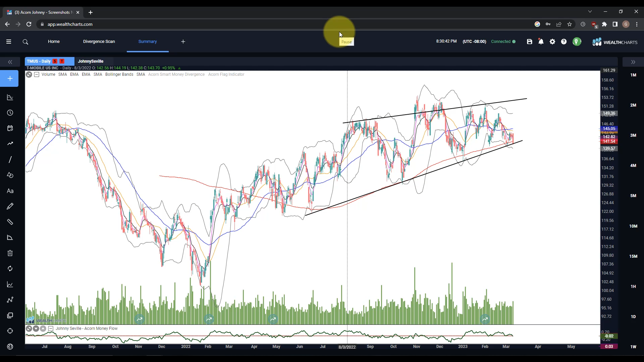The height and width of the screenshot is (362, 644).
Task: Open the line chart indicators icon
Action: pyautogui.click(x=10, y=284)
